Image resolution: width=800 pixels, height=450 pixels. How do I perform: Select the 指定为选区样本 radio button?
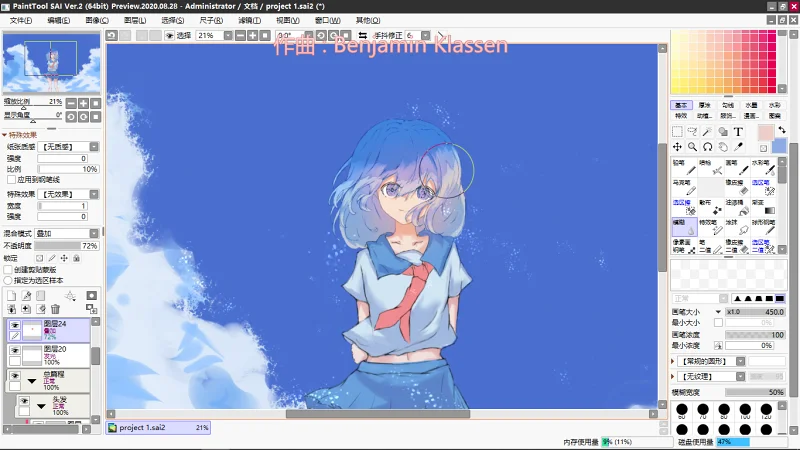[8, 280]
